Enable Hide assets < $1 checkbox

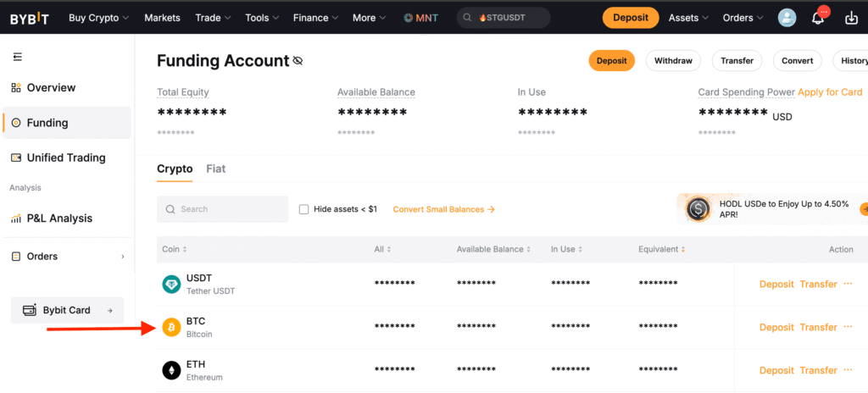point(303,209)
